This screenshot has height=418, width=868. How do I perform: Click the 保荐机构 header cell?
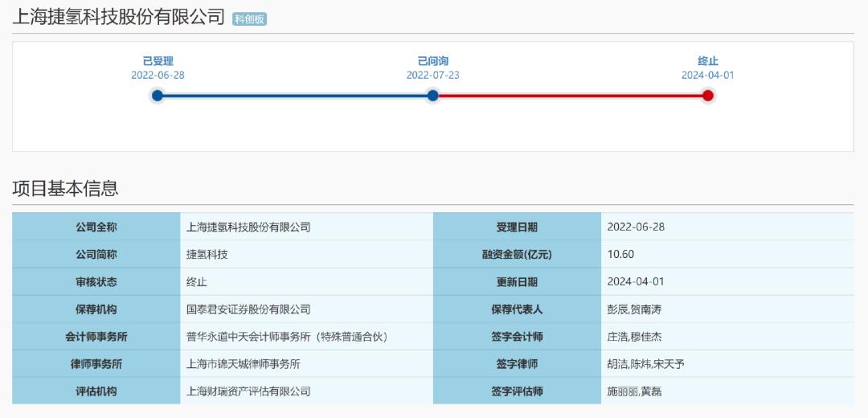96,309
